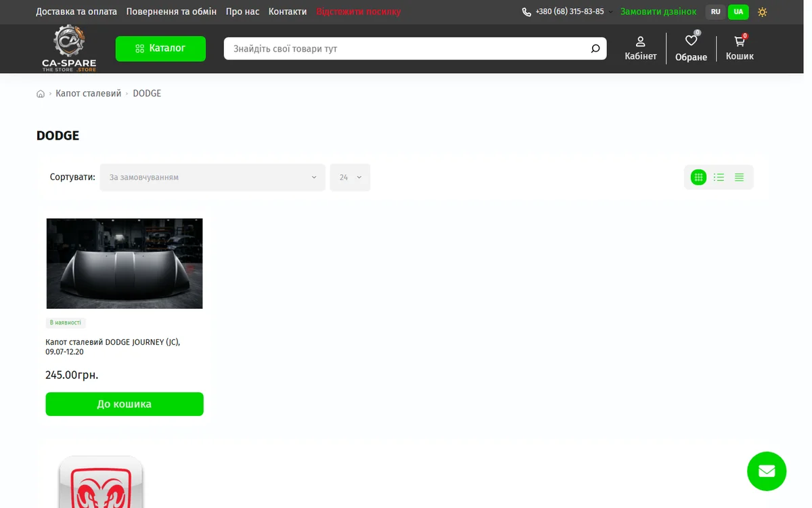Expand the phone numbers dropdown arrow

(x=610, y=12)
